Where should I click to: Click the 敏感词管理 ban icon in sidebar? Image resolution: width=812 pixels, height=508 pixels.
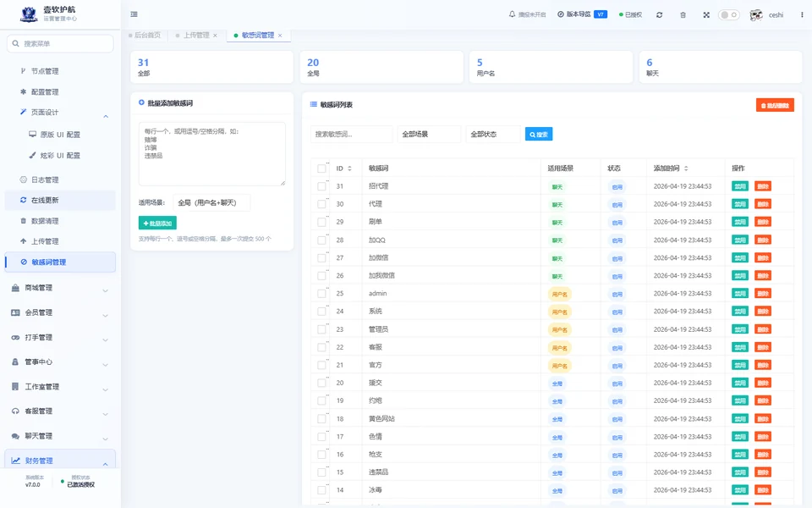click(x=24, y=262)
